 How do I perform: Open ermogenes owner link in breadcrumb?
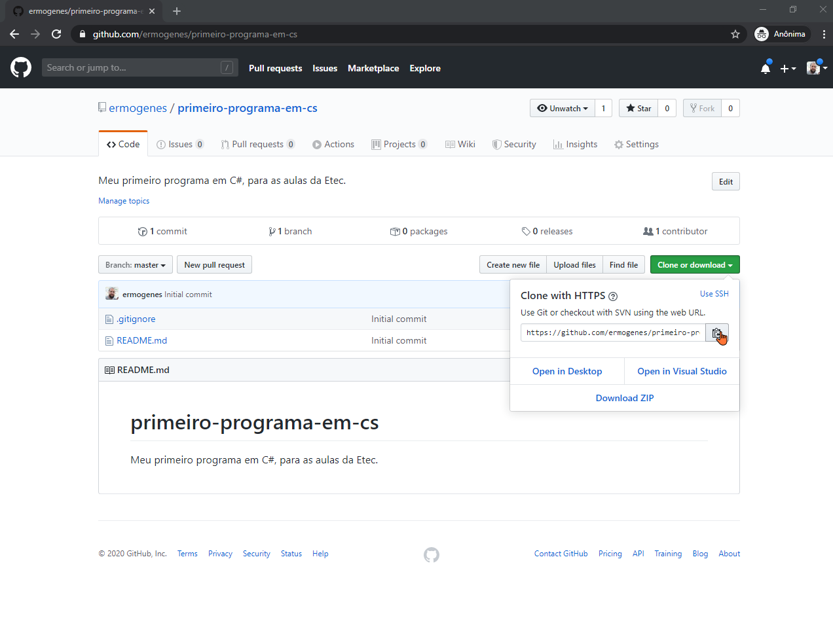pyautogui.click(x=138, y=108)
